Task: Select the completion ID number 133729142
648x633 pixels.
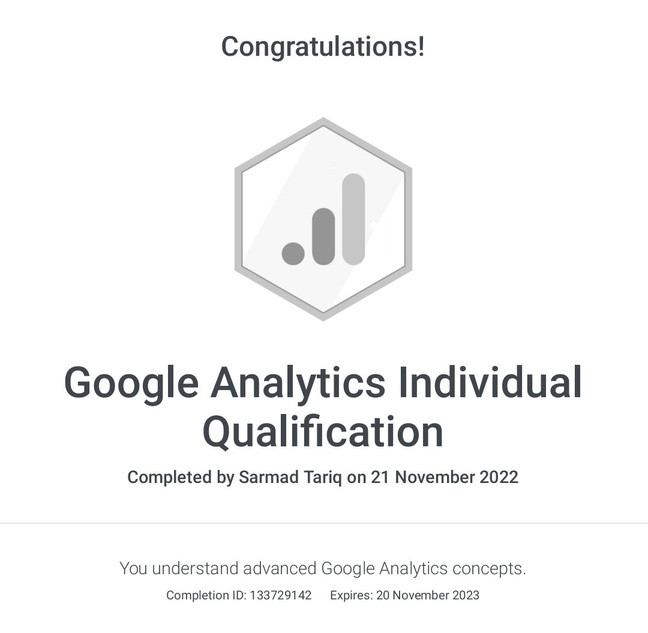Action: pyautogui.click(x=280, y=596)
